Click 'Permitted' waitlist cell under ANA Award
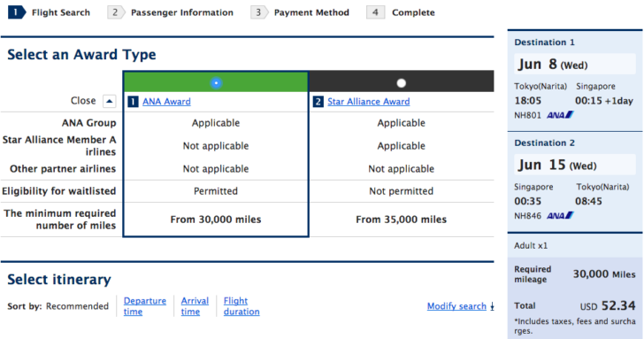The image size is (644, 339). coord(216,191)
